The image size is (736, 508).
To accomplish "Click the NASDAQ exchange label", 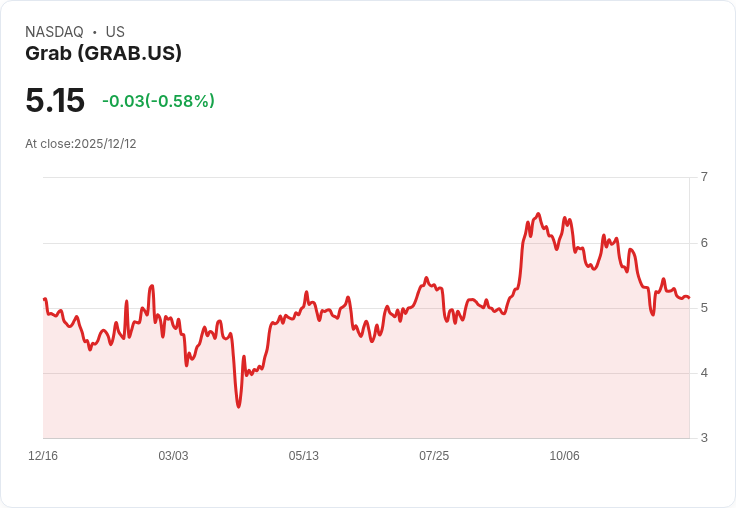I will coord(54,32).
